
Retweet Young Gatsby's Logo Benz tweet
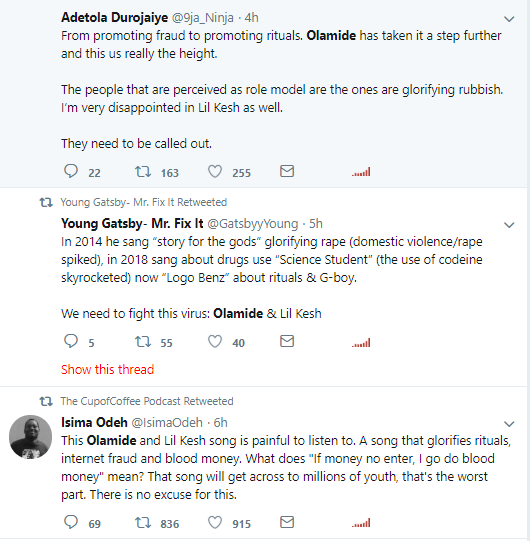point(143,342)
